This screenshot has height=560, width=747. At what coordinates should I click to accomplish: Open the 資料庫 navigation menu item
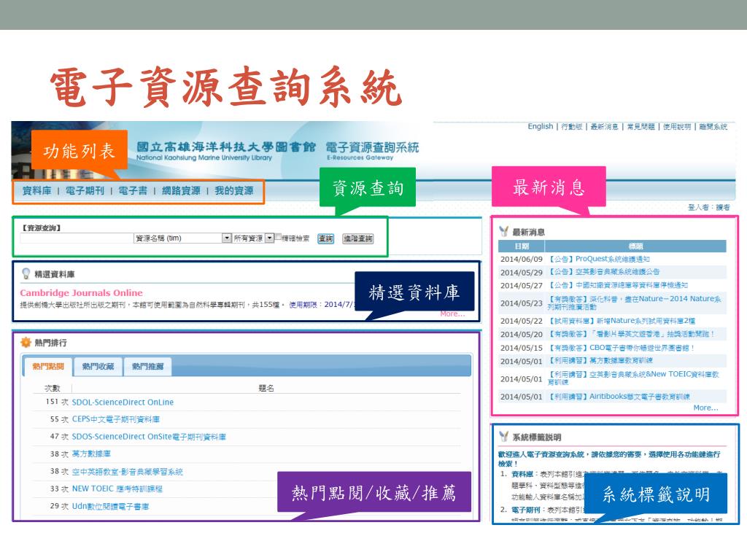point(36,191)
